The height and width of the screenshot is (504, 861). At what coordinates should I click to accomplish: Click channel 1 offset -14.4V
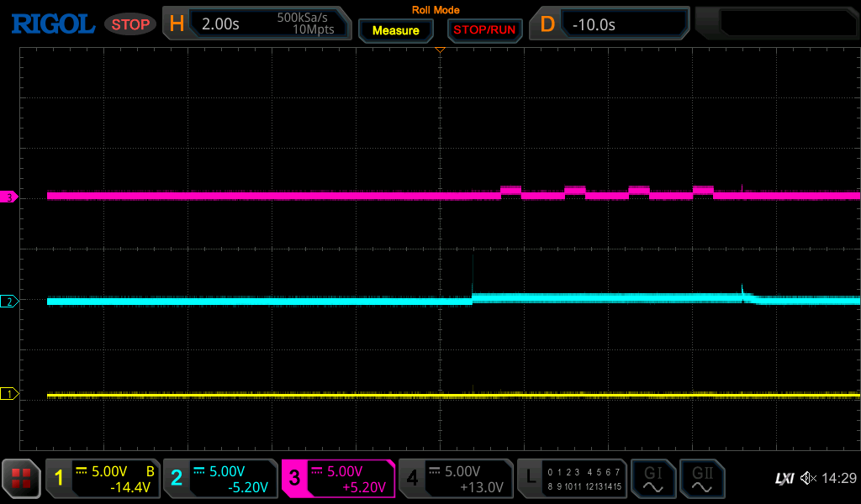[130, 487]
